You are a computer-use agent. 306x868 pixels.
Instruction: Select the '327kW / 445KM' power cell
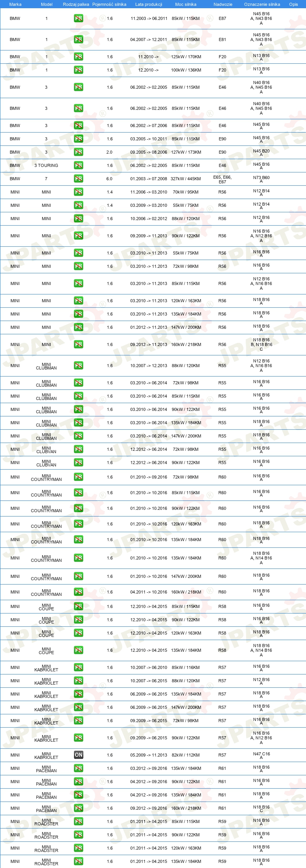click(186, 179)
